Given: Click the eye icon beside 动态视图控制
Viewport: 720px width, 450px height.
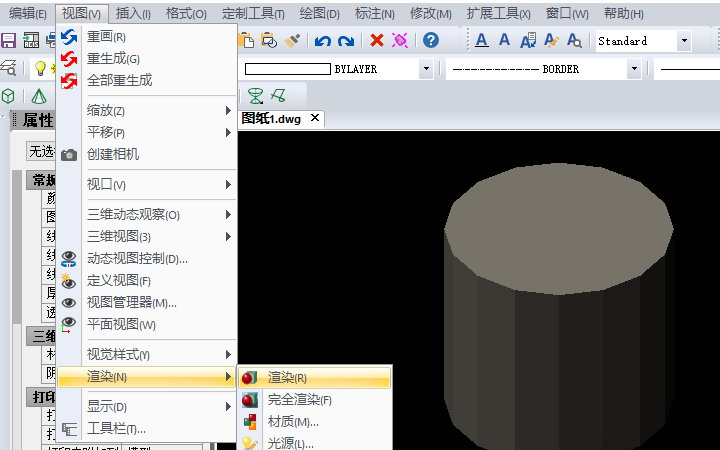Looking at the screenshot, I should click(69, 259).
